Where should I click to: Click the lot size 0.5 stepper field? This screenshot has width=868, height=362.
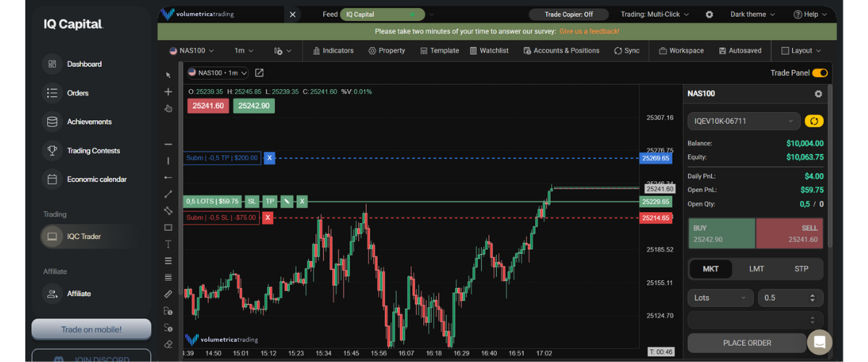pos(791,298)
